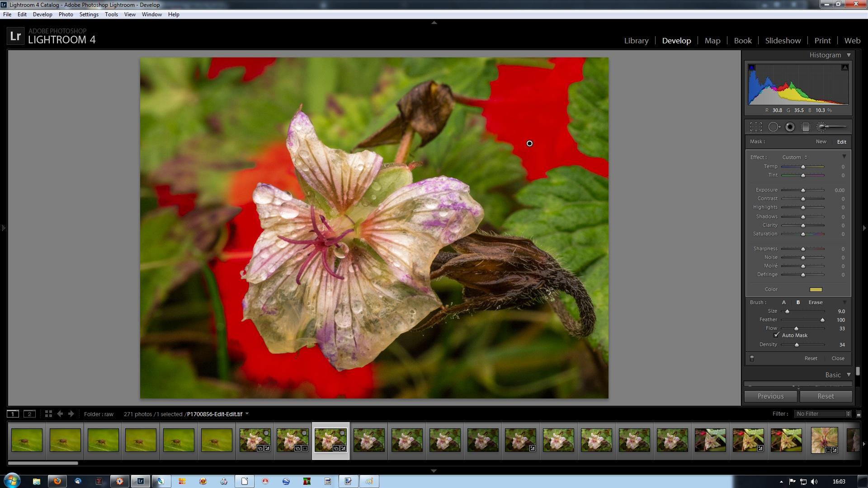
Task: Open Grid view from filmstrip toolbar
Action: [48, 414]
